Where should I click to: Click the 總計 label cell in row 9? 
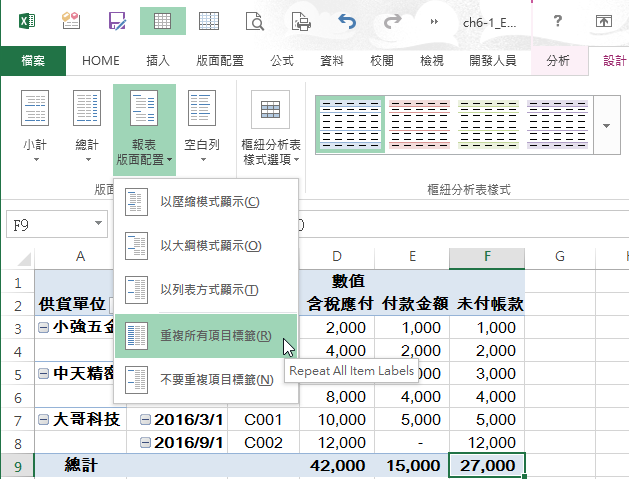[x=81, y=465]
